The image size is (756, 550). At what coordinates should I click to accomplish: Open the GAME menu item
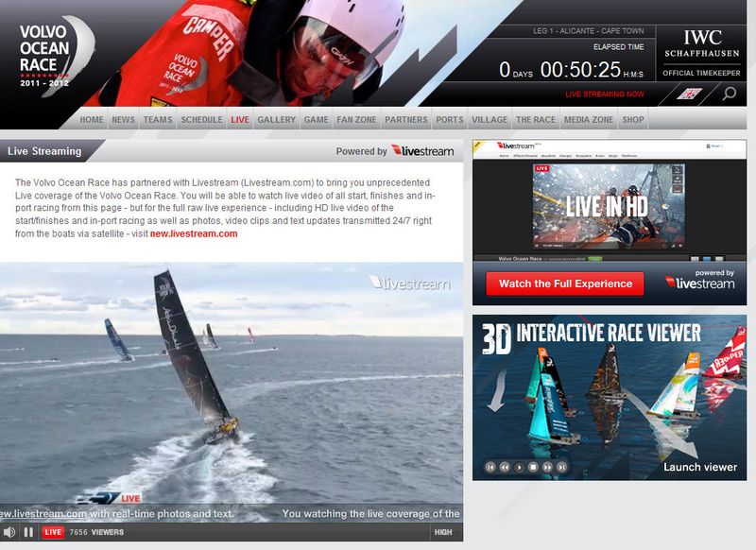click(x=316, y=119)
